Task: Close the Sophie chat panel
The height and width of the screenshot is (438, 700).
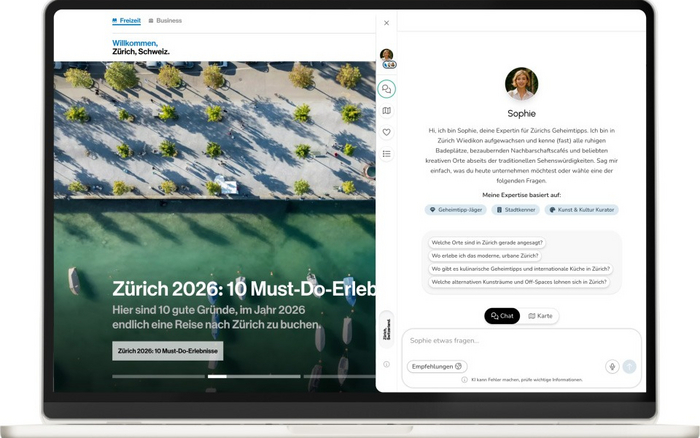Action: [387, 23]
